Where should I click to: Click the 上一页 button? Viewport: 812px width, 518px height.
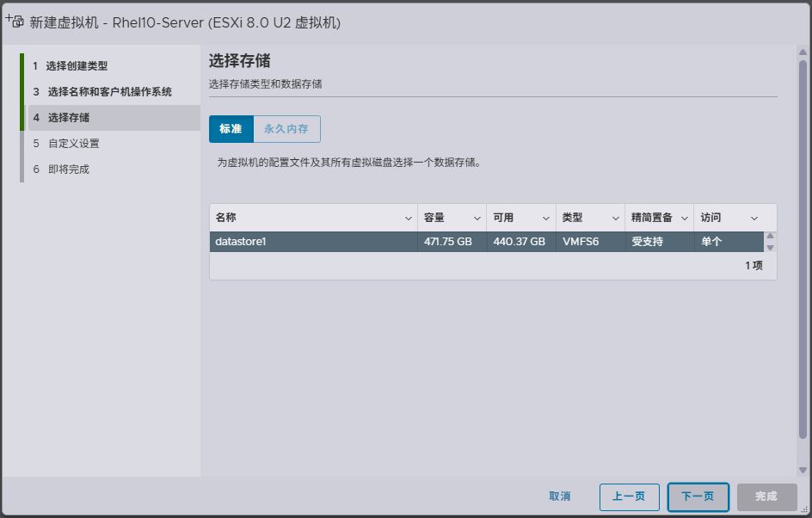629,496
